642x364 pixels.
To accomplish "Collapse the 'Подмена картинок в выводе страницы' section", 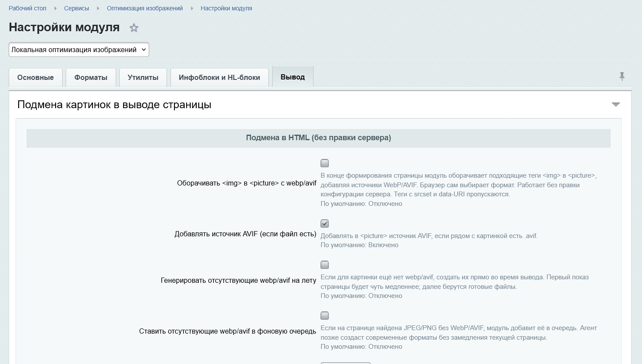I will (x=616, y=105).
